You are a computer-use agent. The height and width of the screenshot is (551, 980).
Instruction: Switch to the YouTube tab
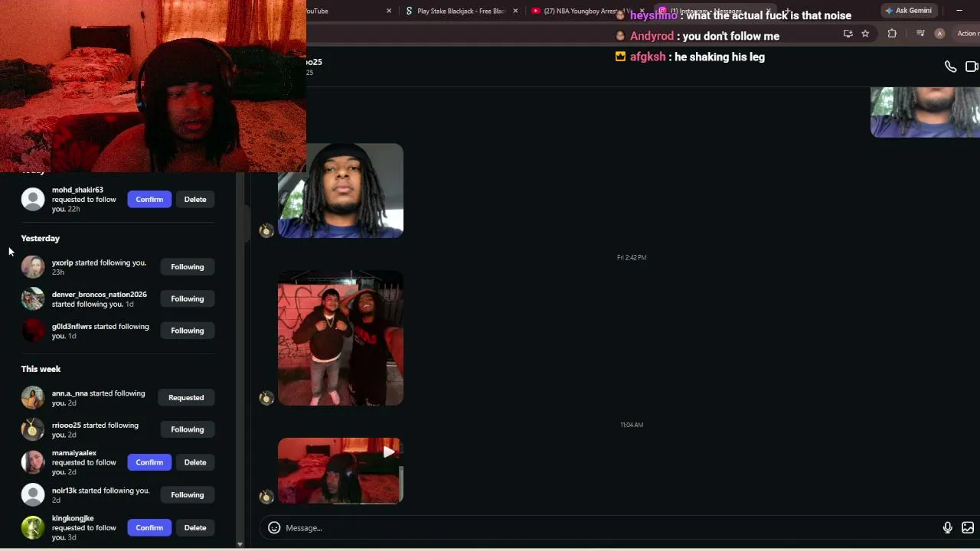click(351, 11)
